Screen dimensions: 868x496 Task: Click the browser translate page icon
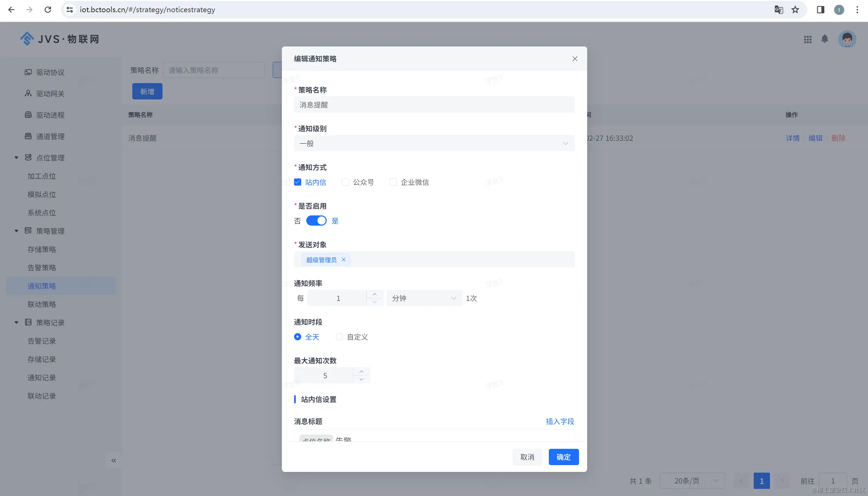coord(778,9)
